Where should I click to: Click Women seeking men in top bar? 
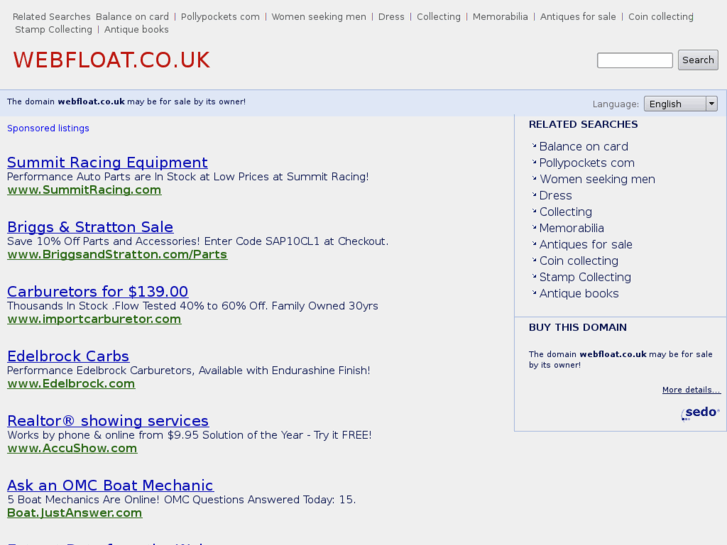[319, 17]
